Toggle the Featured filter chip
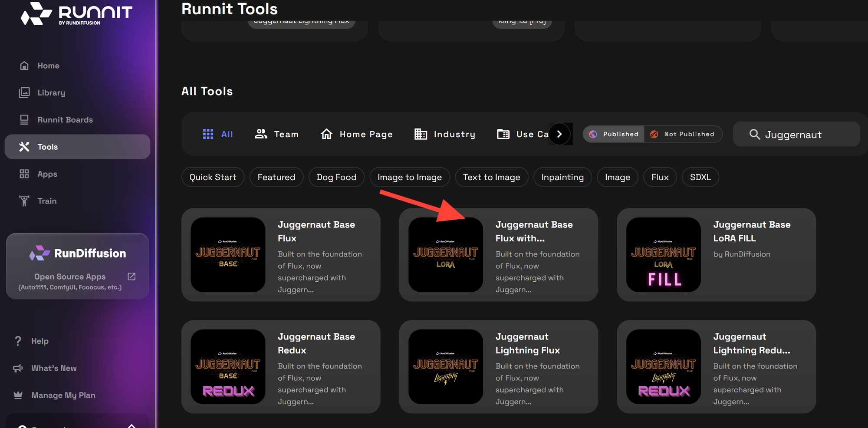Viewport: 868px width, 428px height. point(276,177)
